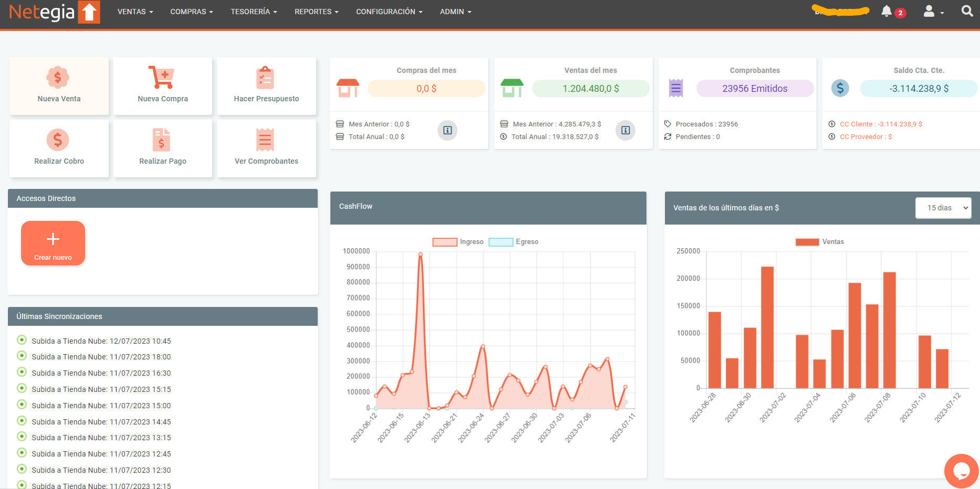Open the 15 dias period dropdown
The height and width of the screenshot is (489, 980).
943,208
